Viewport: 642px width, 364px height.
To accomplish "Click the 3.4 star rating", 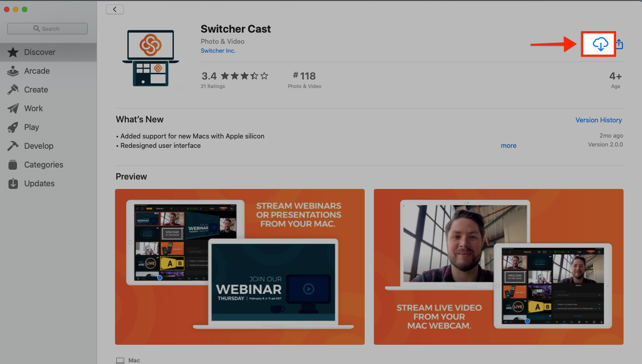I will [x=235, y=76].
